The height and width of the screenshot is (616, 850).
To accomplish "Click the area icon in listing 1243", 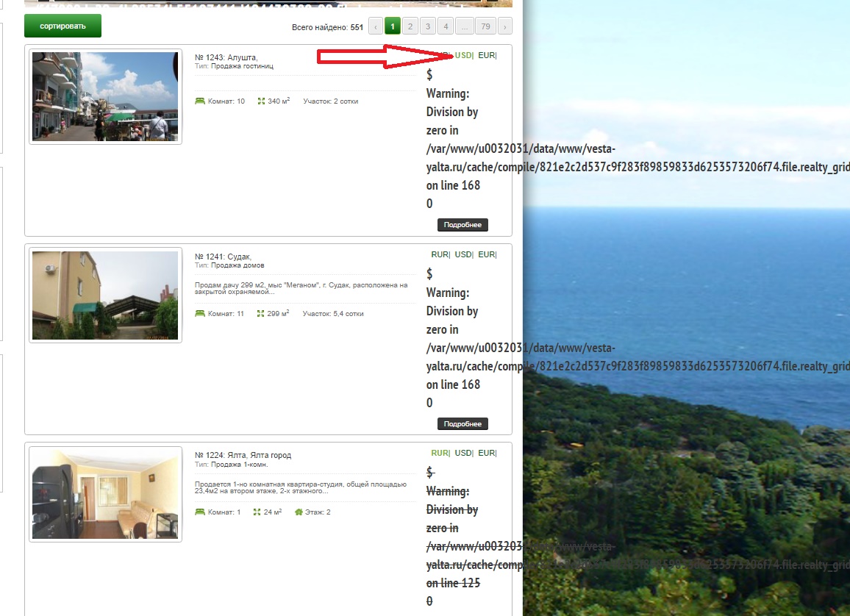I will point(261,101).
